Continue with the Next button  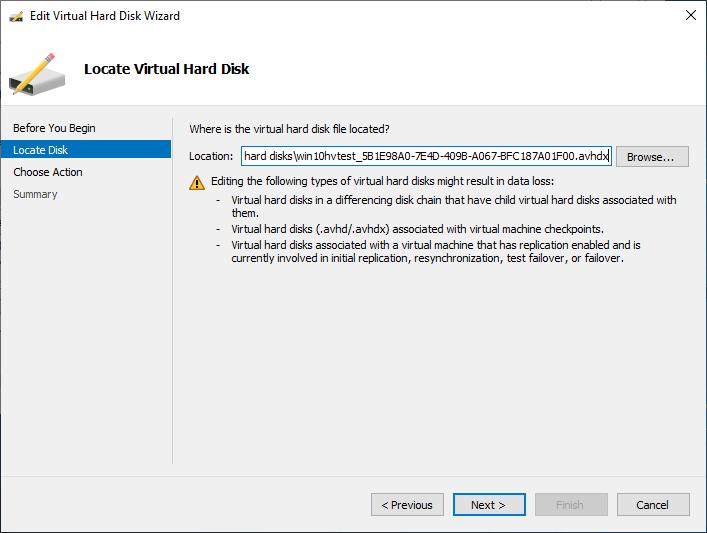click(489, 505)
